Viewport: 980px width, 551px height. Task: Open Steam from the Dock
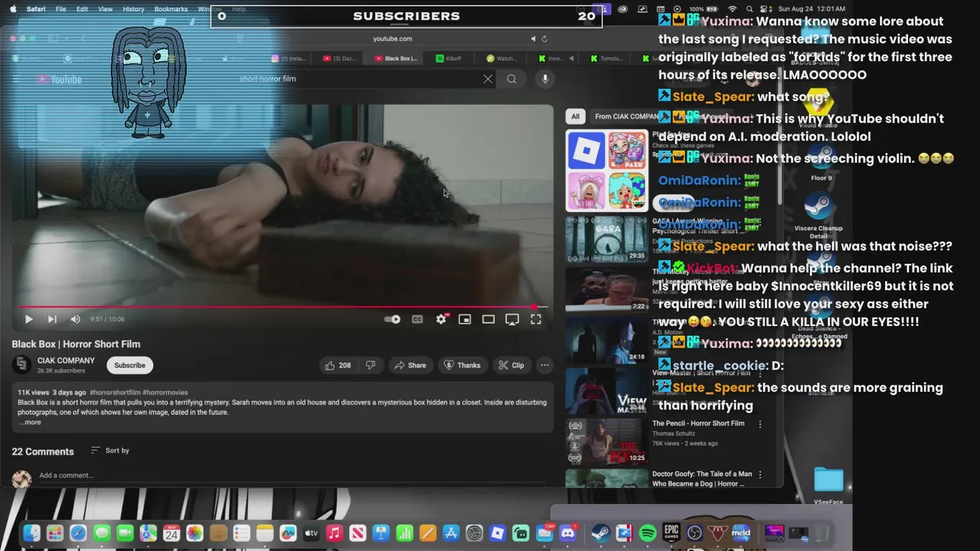coord(600,533)
